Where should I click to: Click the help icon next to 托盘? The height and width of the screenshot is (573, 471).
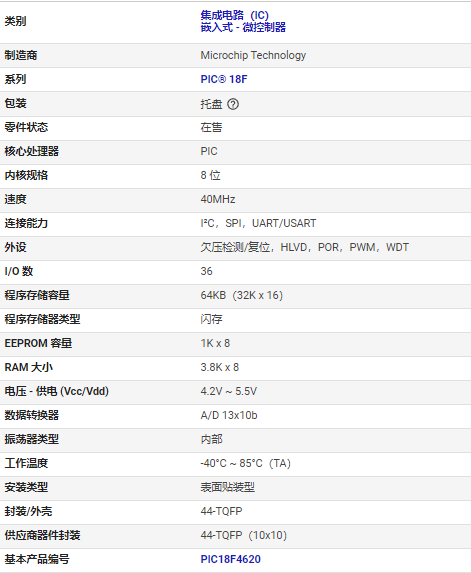click(233, 104)
